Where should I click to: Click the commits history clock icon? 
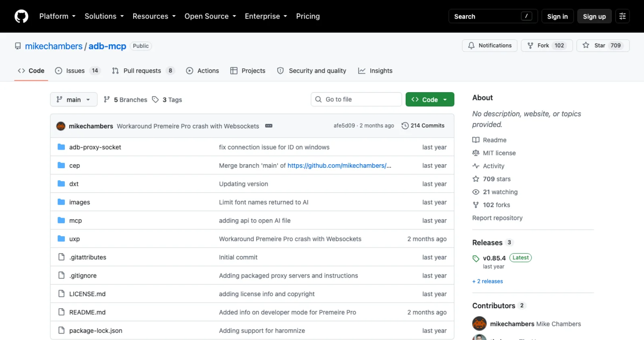tap(405, 126)
